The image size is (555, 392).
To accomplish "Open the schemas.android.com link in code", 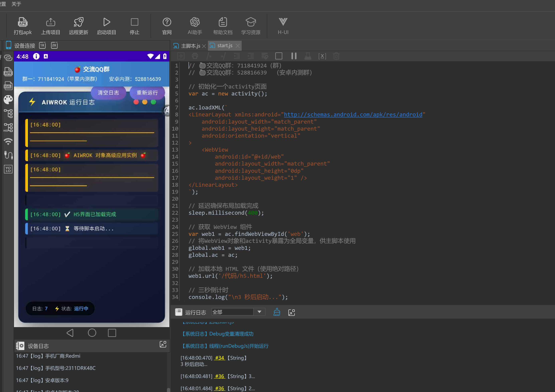I will pos(353,115).
